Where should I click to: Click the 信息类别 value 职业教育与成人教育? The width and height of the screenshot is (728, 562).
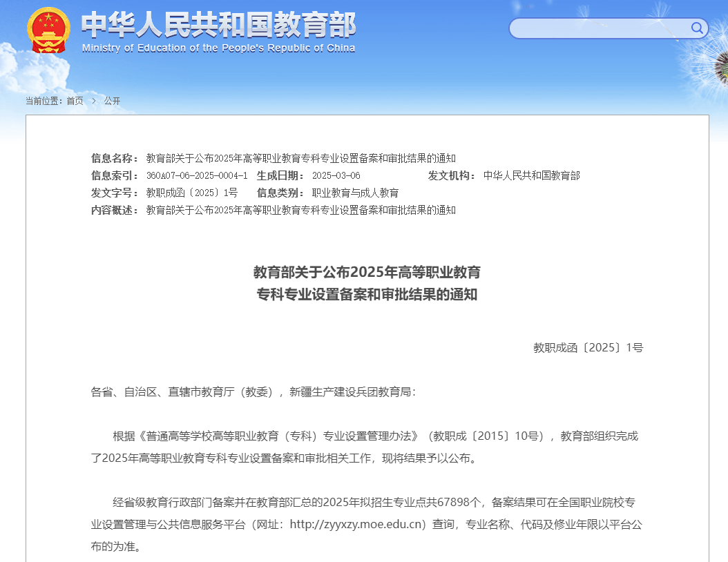tap(355, 193)
